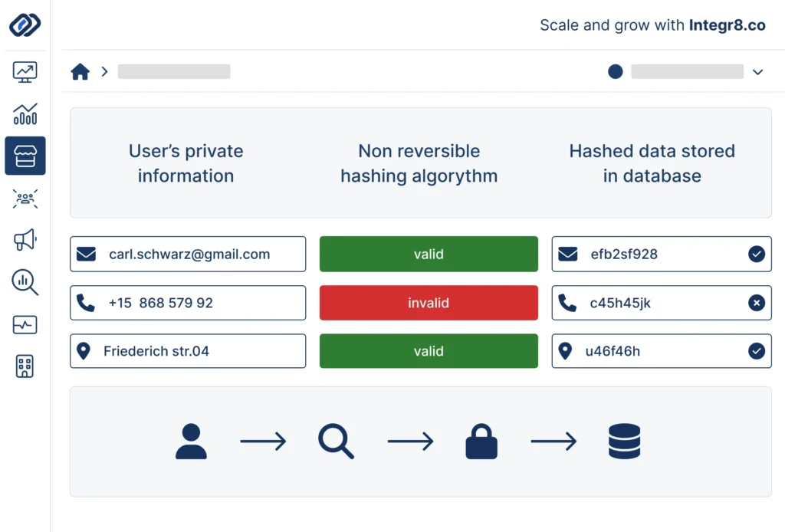The height and width of the screenshot is (532, 785).
Task: Click the user avatar circle
Action: (616, 71)
